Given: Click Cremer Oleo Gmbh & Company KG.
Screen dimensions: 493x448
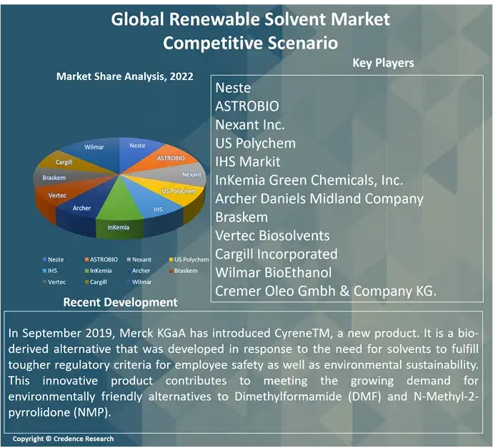Looking at the screenshot, I should [x=325, y=291].
